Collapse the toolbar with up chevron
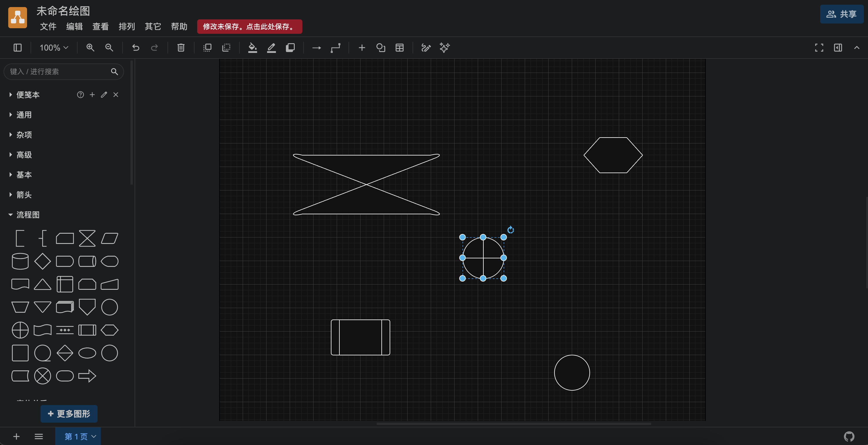 pyautogui.click(x=857, y=48)
